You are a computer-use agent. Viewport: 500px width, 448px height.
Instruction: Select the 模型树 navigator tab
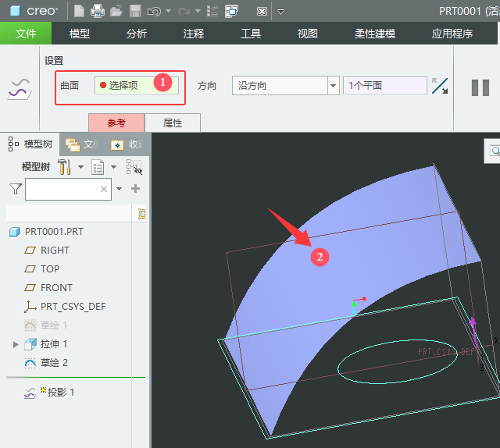(x=30, y=144)
